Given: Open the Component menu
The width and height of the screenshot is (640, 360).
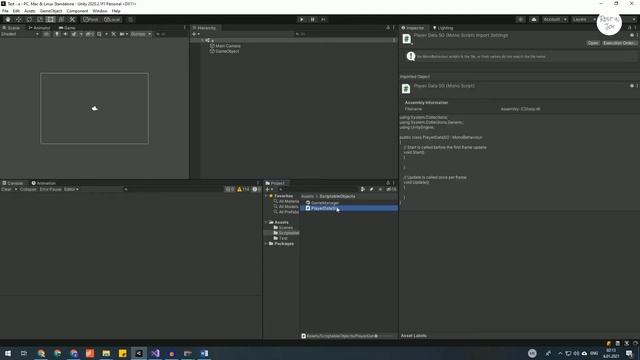Looking at the screenshot, I should (77, 11).
